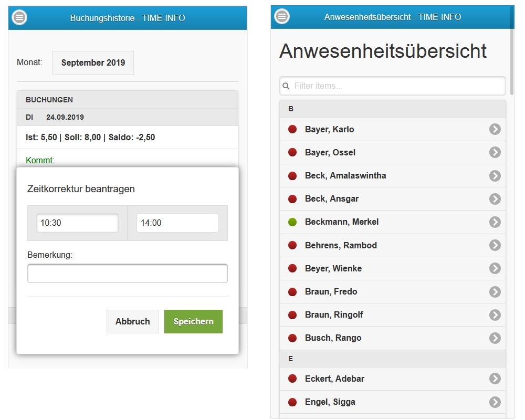The width and height of the screenshot is (525, 420).
Task: Open hamburger menu in Buchungshistorie header
Action: pyautogui.click(x=19, y=17)
